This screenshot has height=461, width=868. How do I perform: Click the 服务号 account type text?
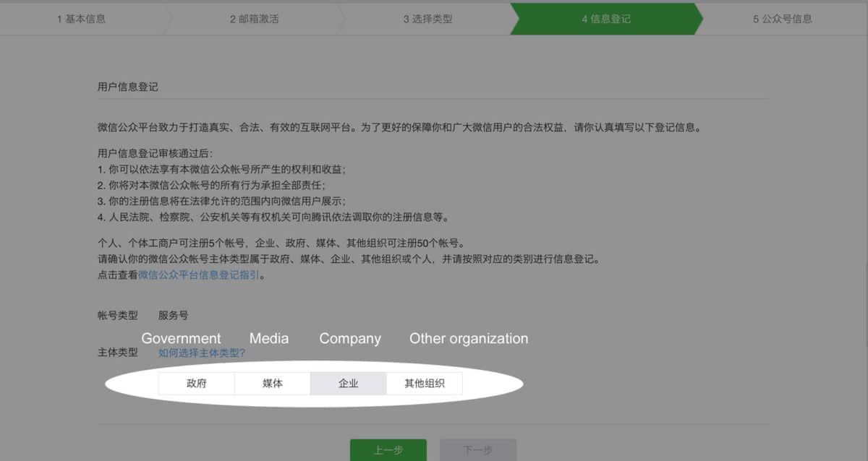coord(174,315)
